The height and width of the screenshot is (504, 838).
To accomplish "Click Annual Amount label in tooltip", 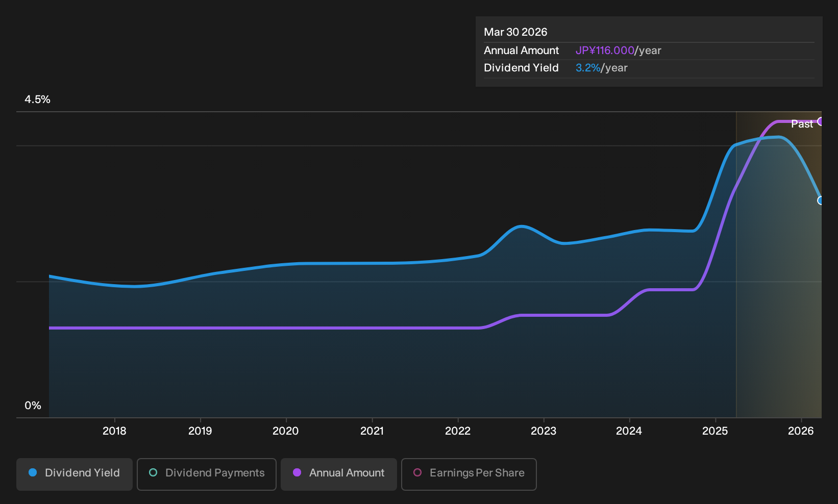I will click(x=521, y=51).
